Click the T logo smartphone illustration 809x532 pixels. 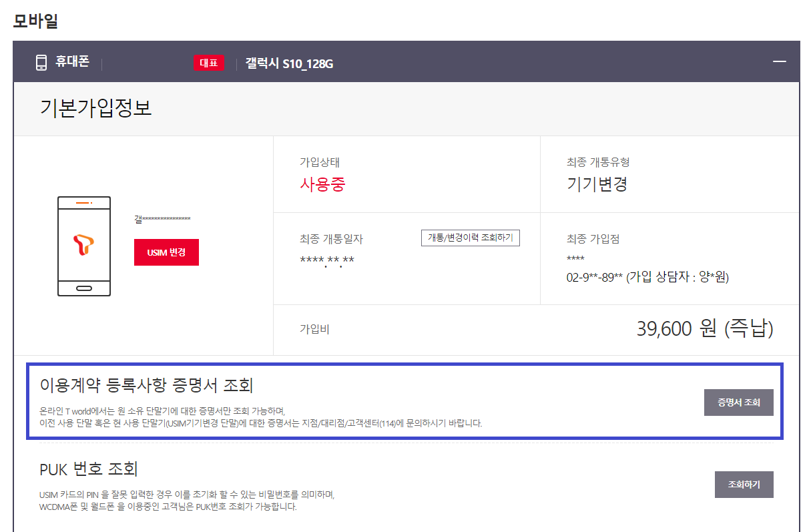pyautogui.click(x=84, y=246)
